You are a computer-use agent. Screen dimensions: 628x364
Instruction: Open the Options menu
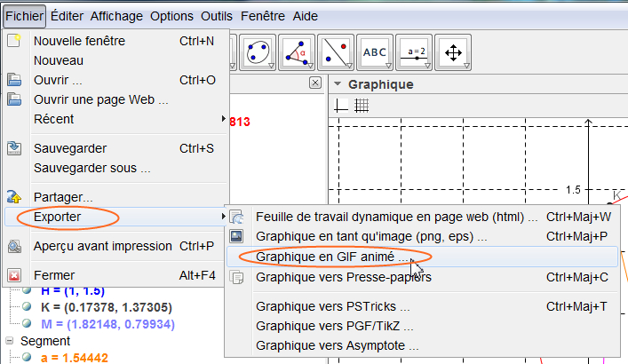pyautogui.click(x=171, y=16)
